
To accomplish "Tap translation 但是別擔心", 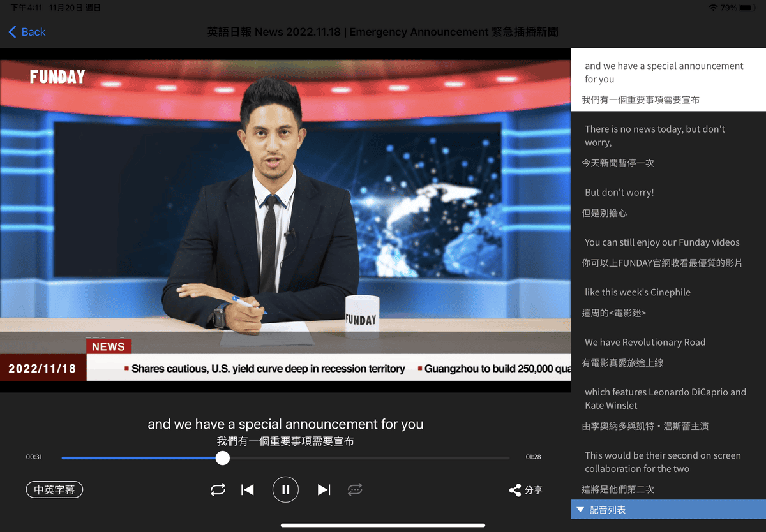I will 604,212.
